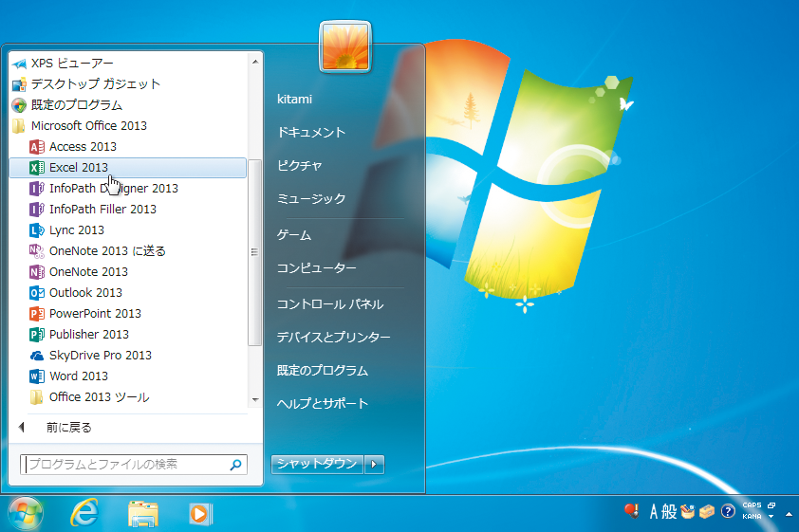Click the シャットダウン button

coord(317,465)
